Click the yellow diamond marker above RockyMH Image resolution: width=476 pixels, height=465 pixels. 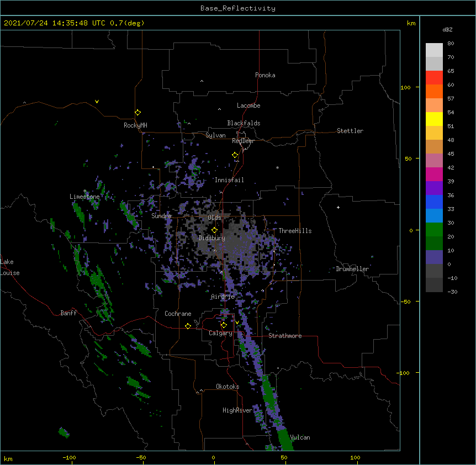[x=137, y=113]
